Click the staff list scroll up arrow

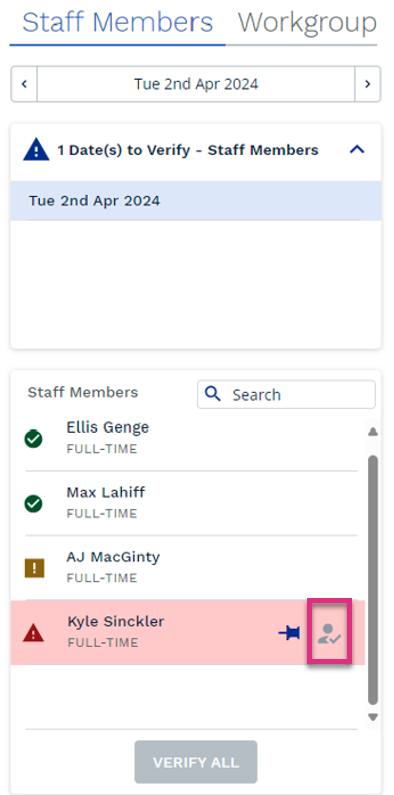click(373, 431)
